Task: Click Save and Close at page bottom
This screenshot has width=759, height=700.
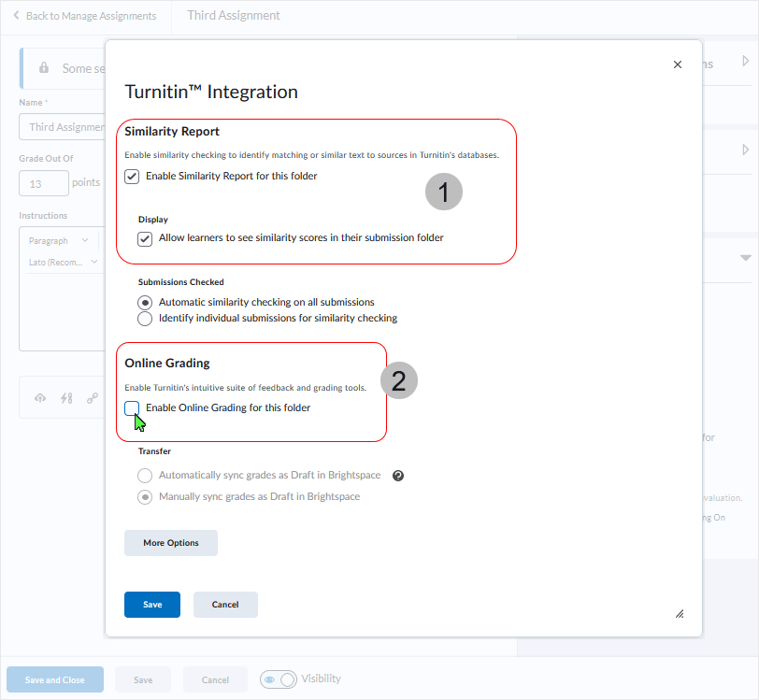Action: (x=55, y=679)
